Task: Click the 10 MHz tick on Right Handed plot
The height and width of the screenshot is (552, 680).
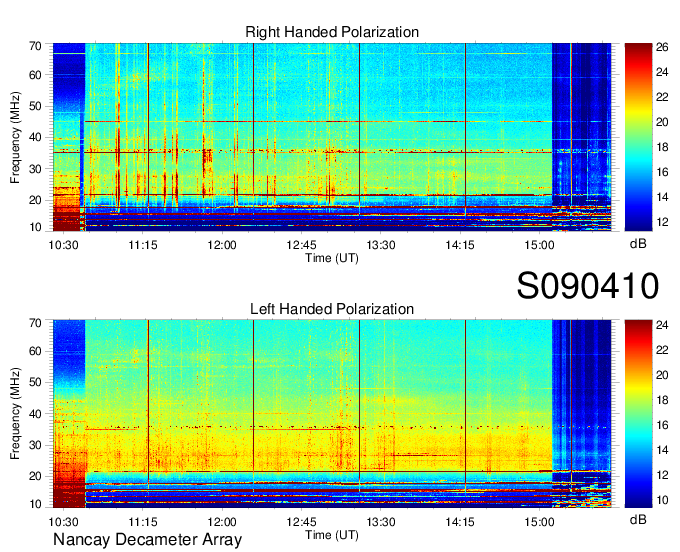Action: [x=35, y=227]
